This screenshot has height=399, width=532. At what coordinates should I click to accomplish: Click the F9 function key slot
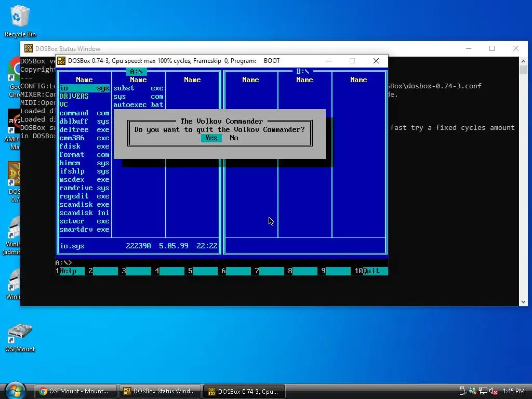point(336,271)
